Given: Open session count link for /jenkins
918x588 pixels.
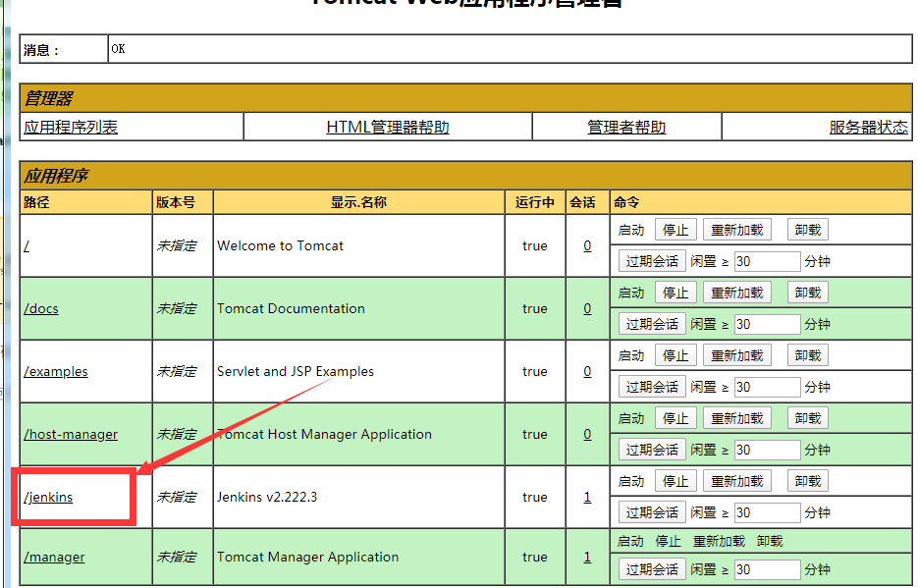Looking at the screenshot, I should coord(587,497).
